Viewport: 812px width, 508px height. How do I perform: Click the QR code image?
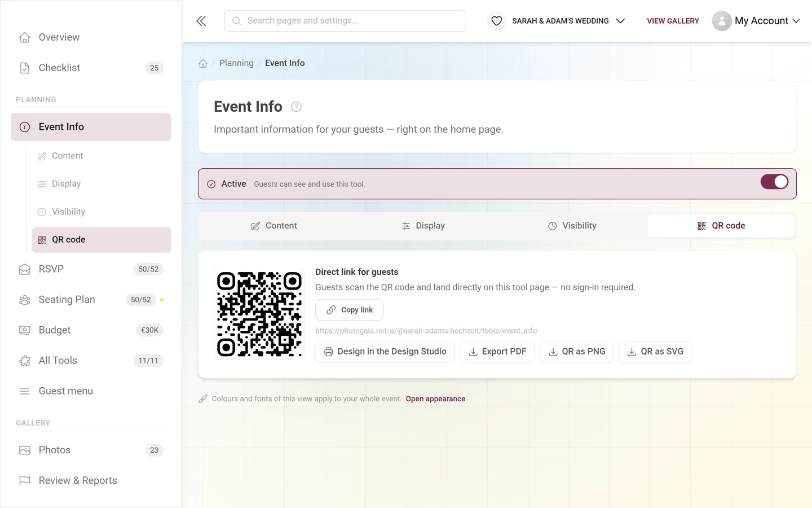pyautogui.click(x=259, y=314)
